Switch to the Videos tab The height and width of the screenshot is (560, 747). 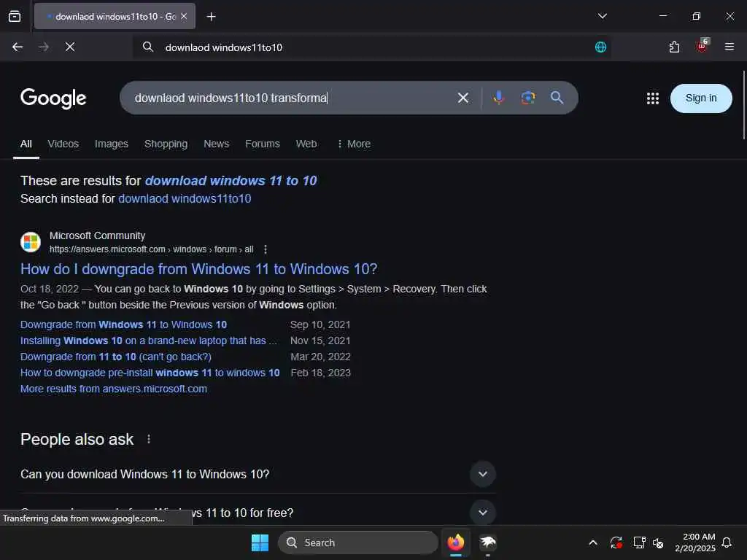(63, 144)
